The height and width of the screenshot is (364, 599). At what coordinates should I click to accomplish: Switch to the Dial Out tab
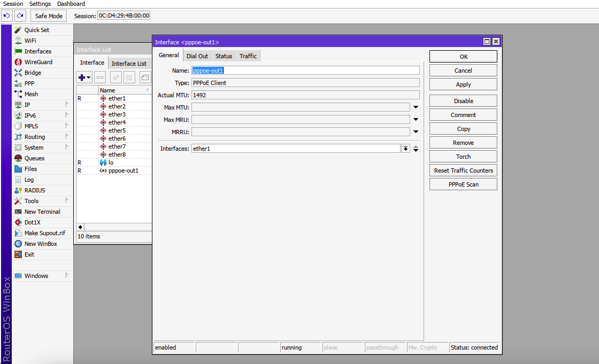[197, 56]
